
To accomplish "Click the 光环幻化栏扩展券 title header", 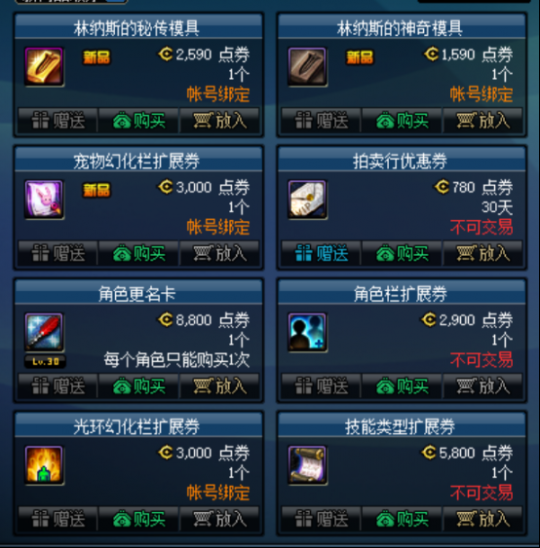I will point(138,426).
